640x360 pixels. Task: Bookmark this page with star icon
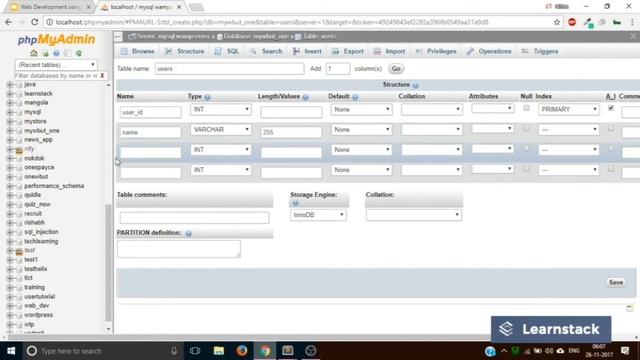point(557,22)
